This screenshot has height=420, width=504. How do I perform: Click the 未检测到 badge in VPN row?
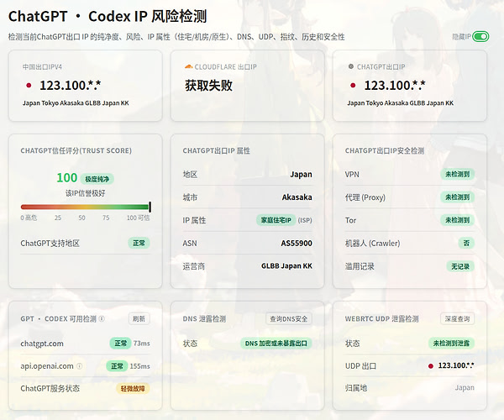coord(457,174)
